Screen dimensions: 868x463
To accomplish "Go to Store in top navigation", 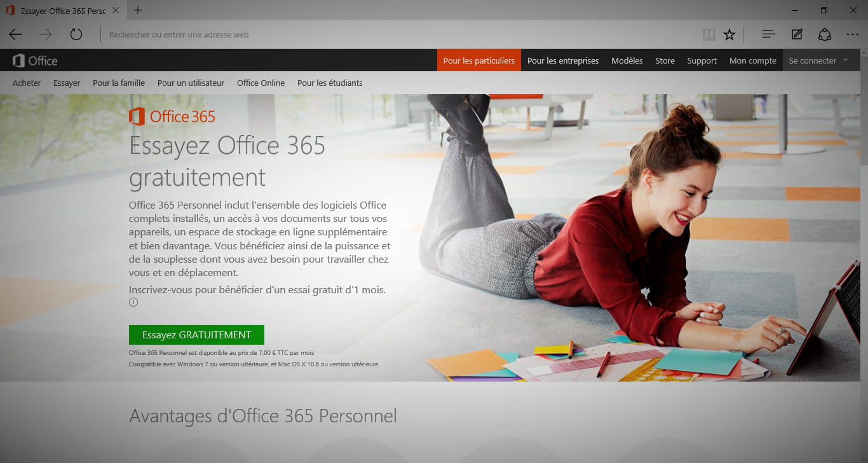I will 665,61.
